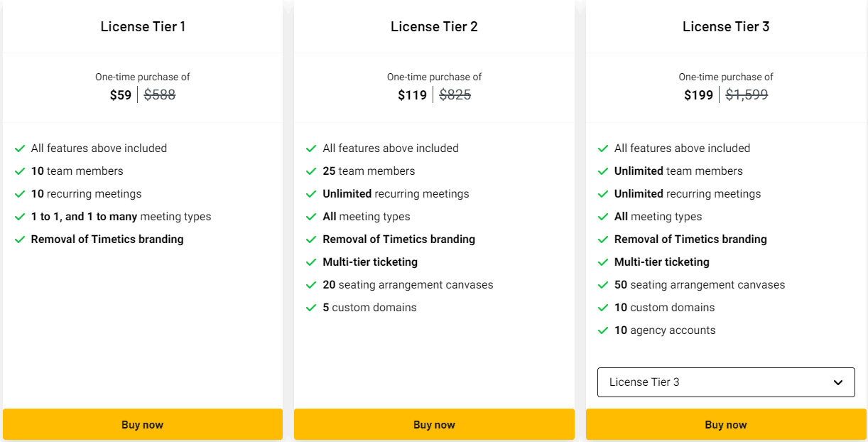Select the "License Tier 1" heading

(x=142, y=26)
